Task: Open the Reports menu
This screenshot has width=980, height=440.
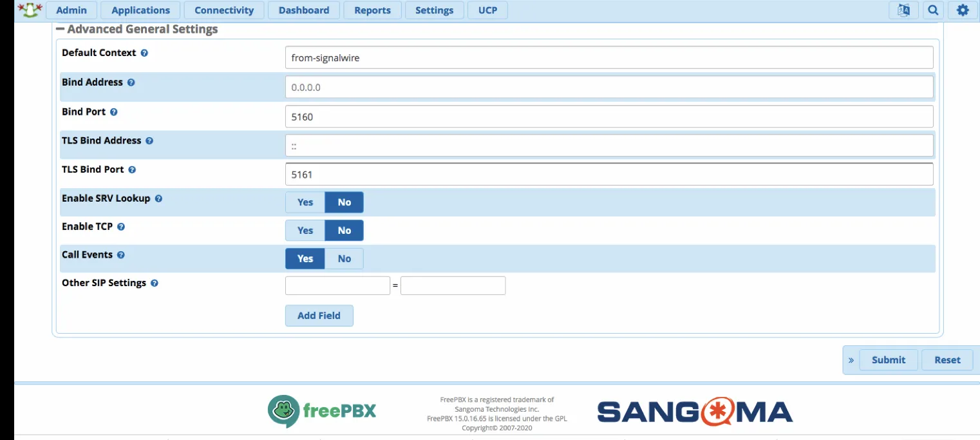Action: click(x=372, y=10)
